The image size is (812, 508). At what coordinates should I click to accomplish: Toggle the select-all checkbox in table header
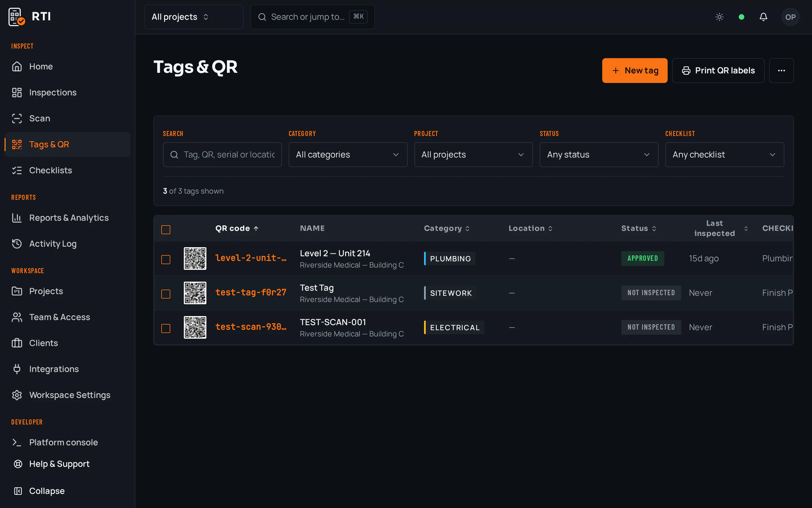coord(166,230)
